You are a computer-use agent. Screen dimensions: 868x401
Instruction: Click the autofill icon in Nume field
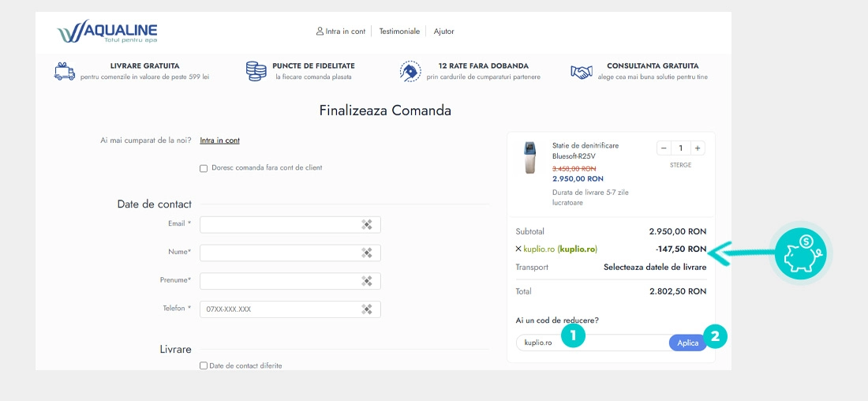coord(366,253)
